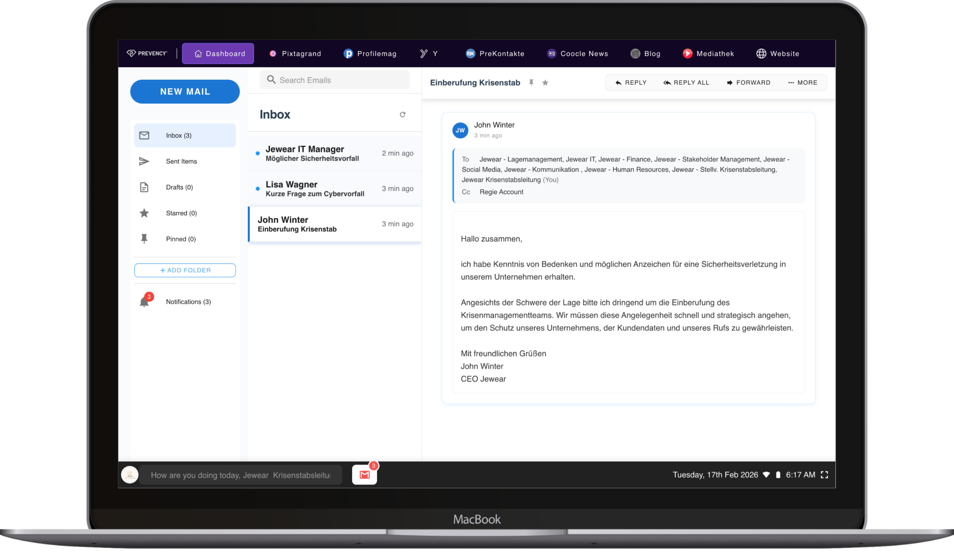This screenshot has height=560, width=954.
Task: Click the Search Emails field
Action: [335, 80]
